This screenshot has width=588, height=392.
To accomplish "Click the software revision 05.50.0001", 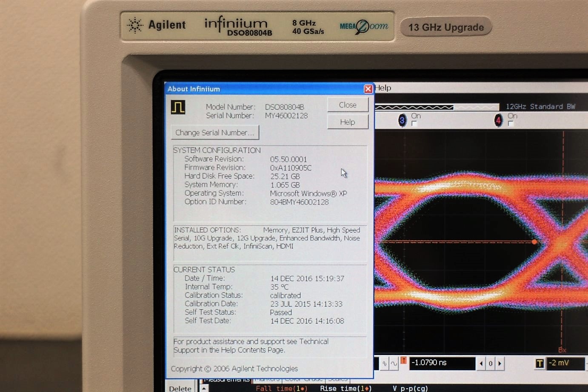I will pos(288,159).
